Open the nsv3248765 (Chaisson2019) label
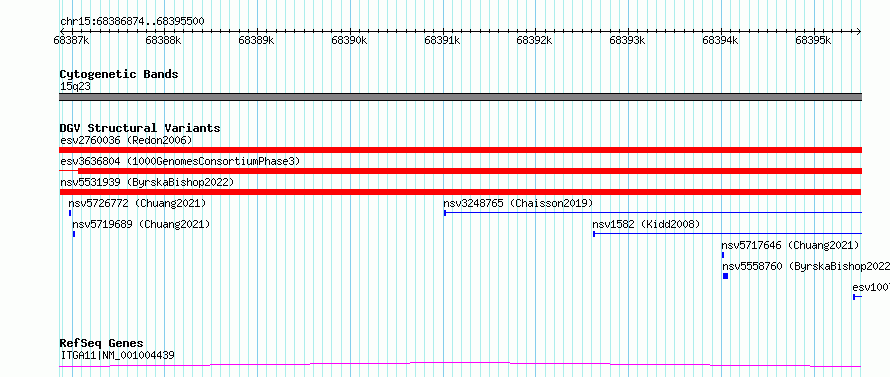 [x=518, y=203]
